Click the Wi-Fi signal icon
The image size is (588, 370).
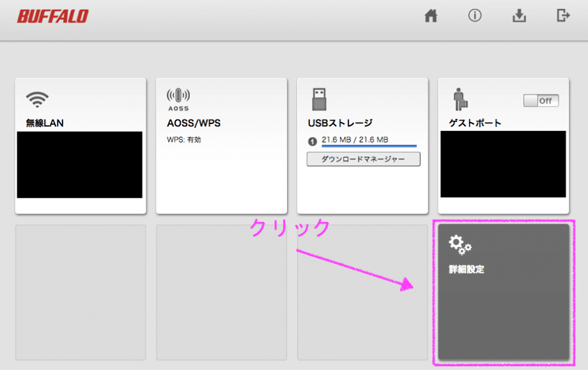(x=37, y=99)
